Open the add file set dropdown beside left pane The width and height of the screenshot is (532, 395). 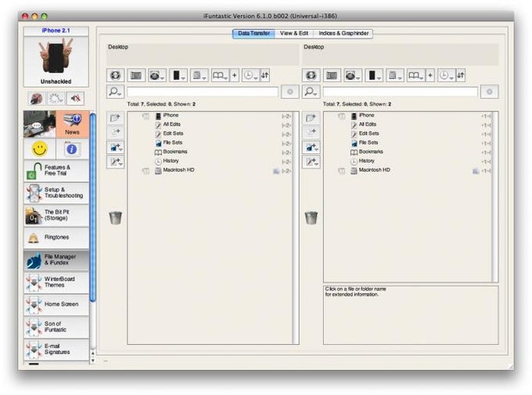[115, 147]
